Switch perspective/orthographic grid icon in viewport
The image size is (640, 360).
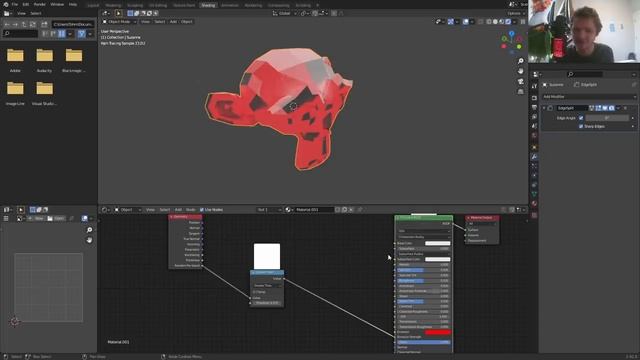point(520,92)
